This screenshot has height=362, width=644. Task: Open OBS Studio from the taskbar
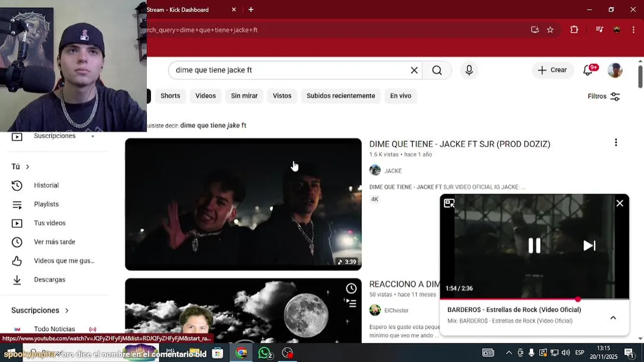point(288,353)
